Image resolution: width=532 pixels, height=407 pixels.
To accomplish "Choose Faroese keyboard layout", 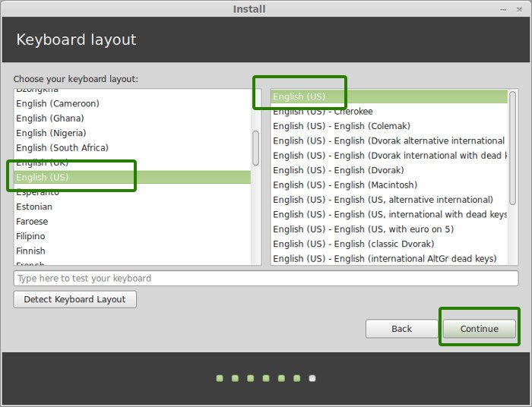I will (32, 222).
